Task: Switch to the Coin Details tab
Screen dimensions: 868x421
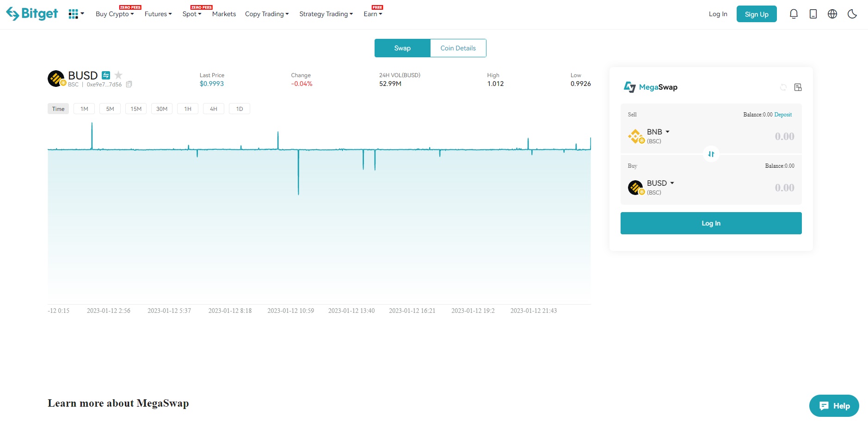Action: 458,48
